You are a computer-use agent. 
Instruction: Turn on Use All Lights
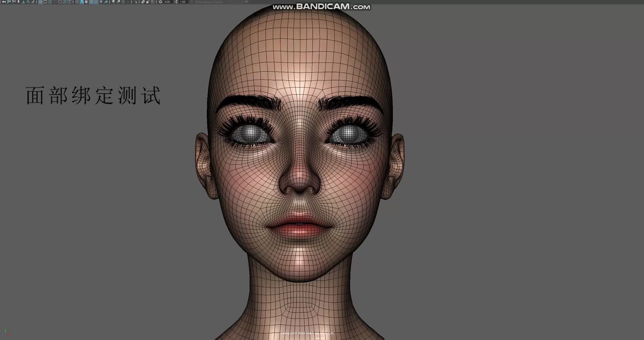pyautogui.click(x=101, y=2)
